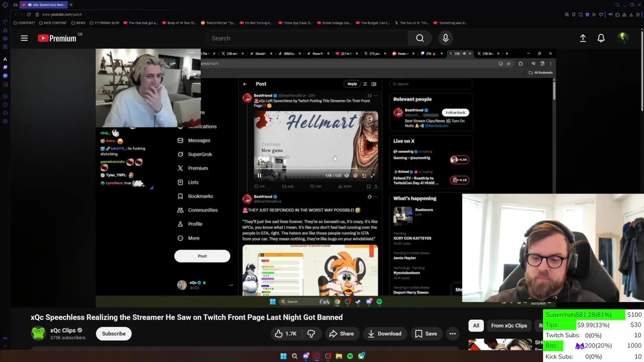Screen dimensions: 644x362
Task: Open Communities in the X sidebar
Action: click(x=198, y=210)
